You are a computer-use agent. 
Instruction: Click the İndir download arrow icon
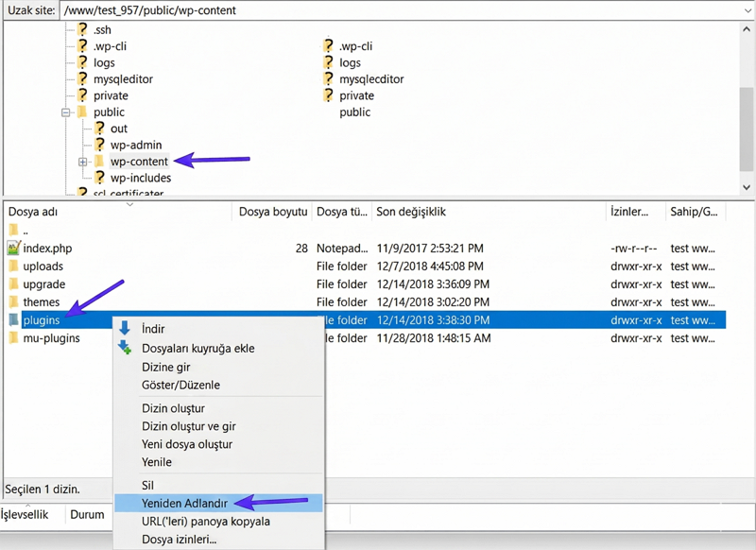pyautogui.click(x=125, y=329)
